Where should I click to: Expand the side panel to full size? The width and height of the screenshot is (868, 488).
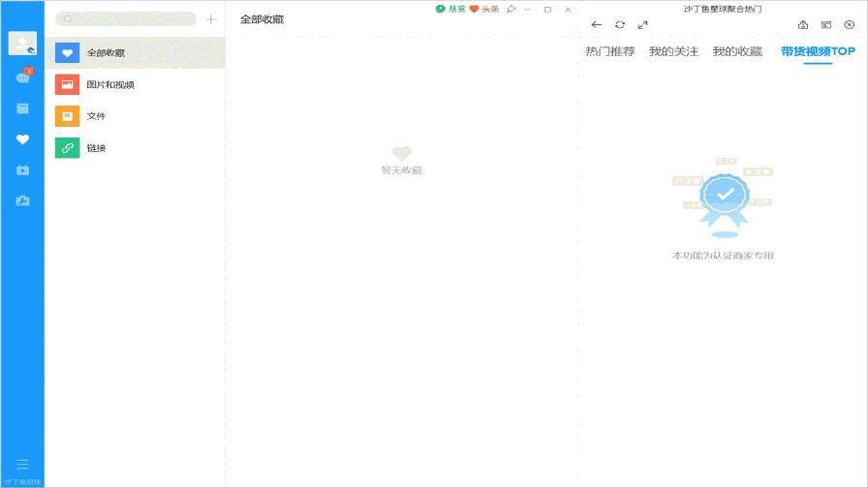(x=642, y=25)
